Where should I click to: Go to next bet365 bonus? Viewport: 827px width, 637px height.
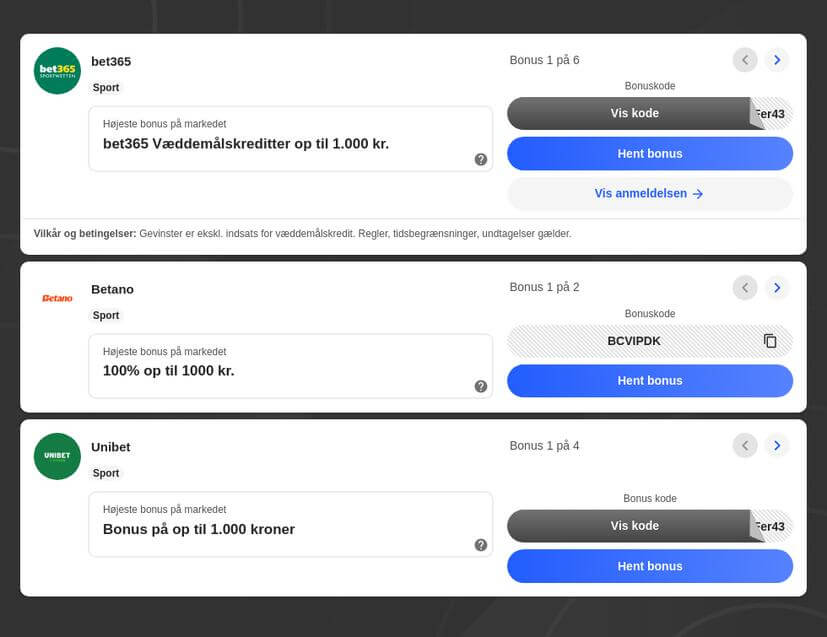[777, 60]
